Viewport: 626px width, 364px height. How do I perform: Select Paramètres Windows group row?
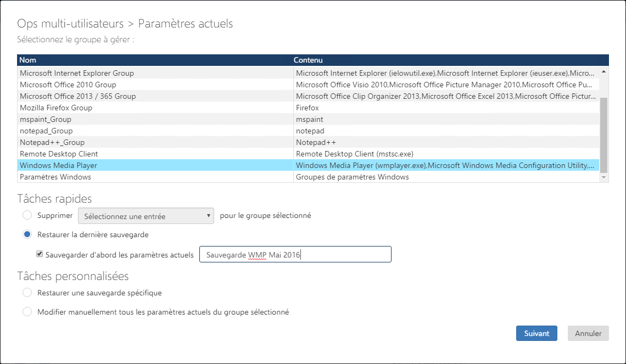point(308,177)
